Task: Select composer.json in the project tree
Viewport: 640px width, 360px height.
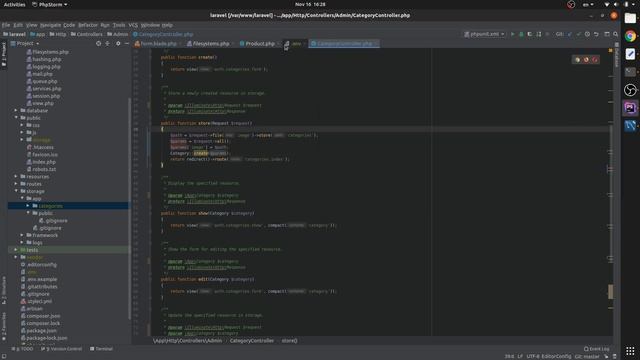Action: point(43,316)
